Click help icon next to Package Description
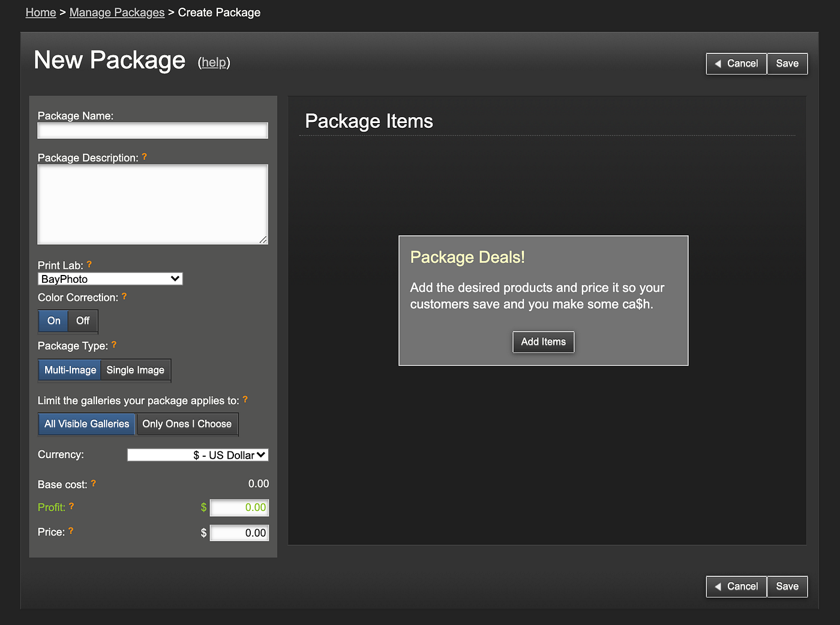Image resolution: width=840 pixels, height=625 pixels. point(144,157)
